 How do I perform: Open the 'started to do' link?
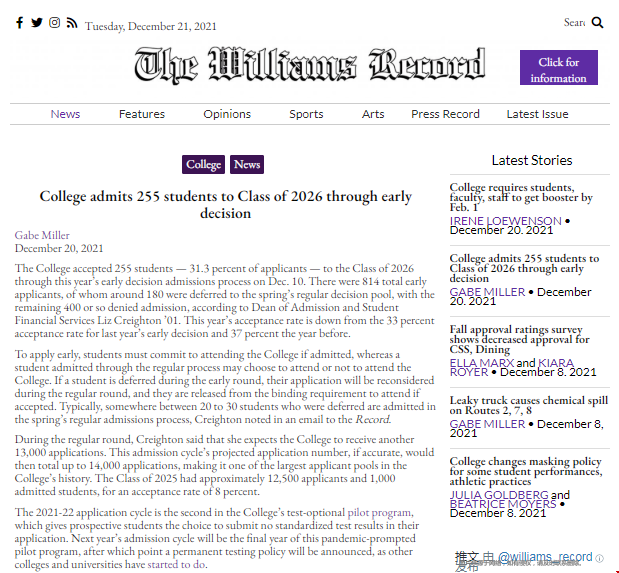pos(176,564)
